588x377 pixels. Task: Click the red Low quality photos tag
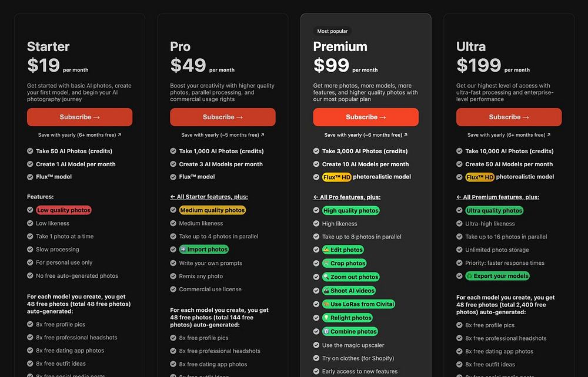click(64, 210)
